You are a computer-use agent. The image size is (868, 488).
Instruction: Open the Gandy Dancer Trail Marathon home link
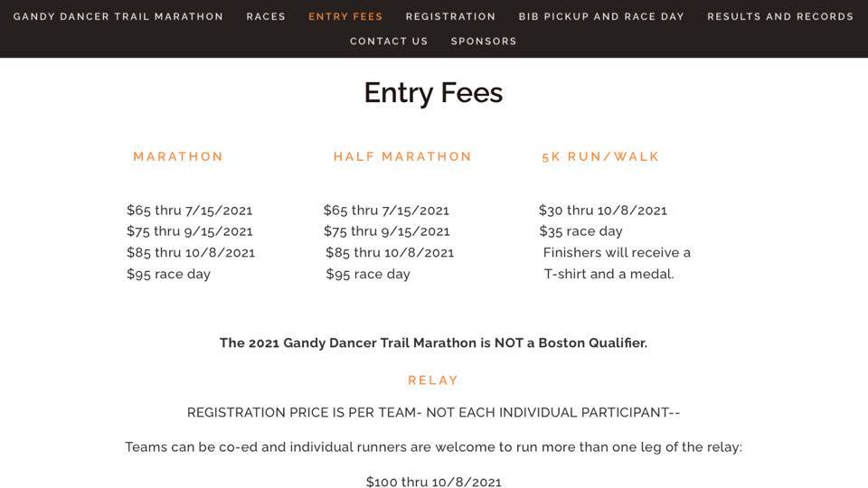point(118,16)
